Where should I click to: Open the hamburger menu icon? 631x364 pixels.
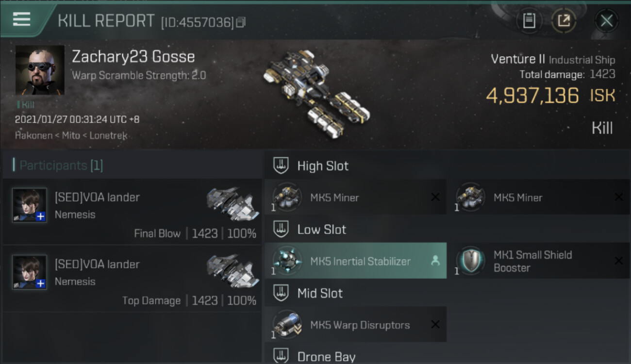[21, 19]
